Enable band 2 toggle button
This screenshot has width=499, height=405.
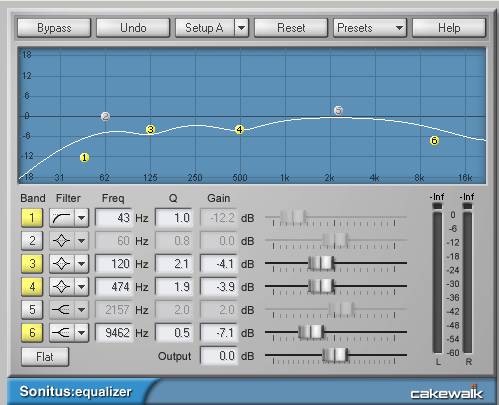pyautogui.click(x=32, y=241)
